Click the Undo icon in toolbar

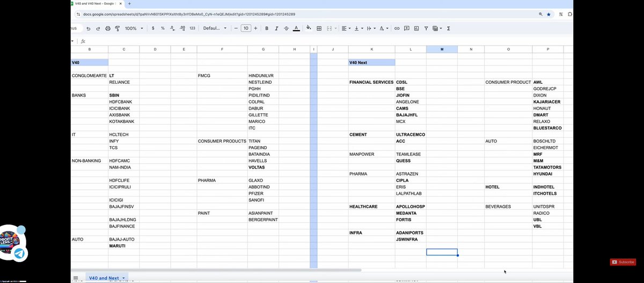click(89, 28)
